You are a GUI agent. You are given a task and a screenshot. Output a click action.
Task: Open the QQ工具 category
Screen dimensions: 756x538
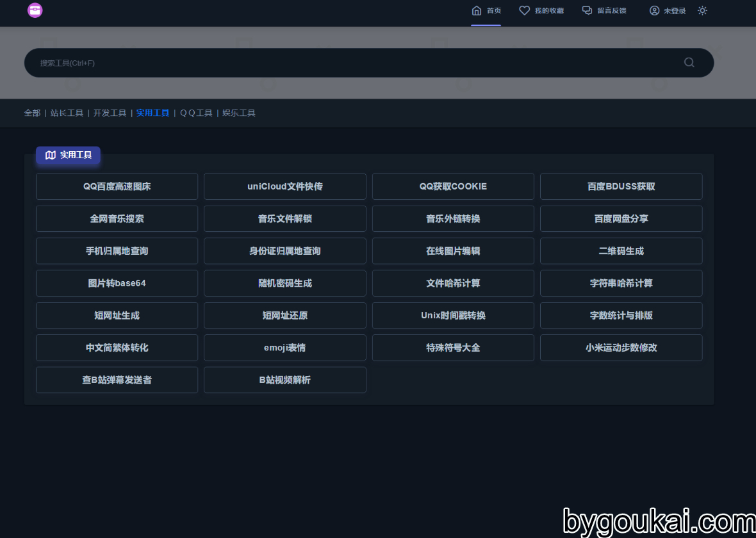click(196, 113)
